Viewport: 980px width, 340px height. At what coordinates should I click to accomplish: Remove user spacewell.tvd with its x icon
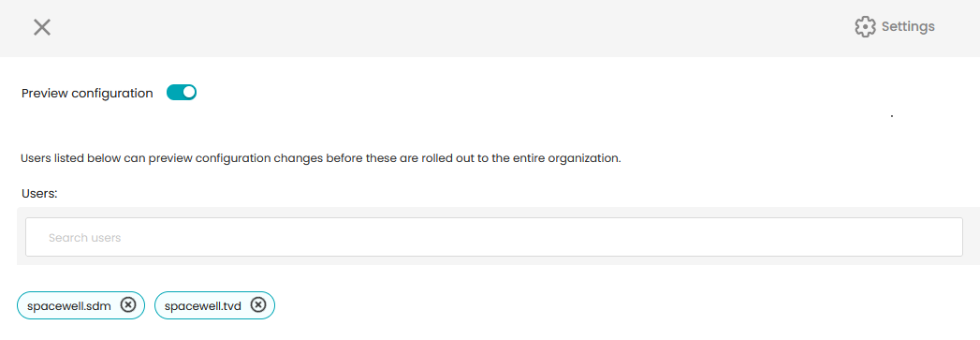click(258, 305)
